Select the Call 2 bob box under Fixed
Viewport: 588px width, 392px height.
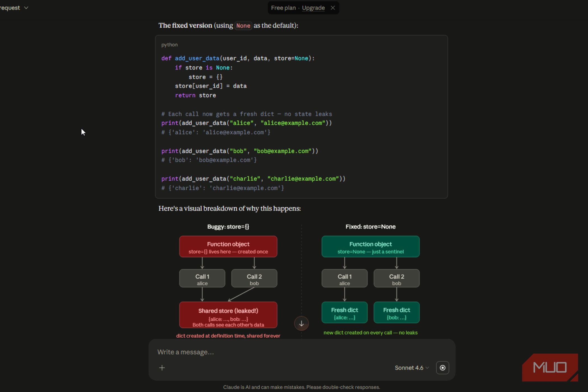[x=396, y=278]
